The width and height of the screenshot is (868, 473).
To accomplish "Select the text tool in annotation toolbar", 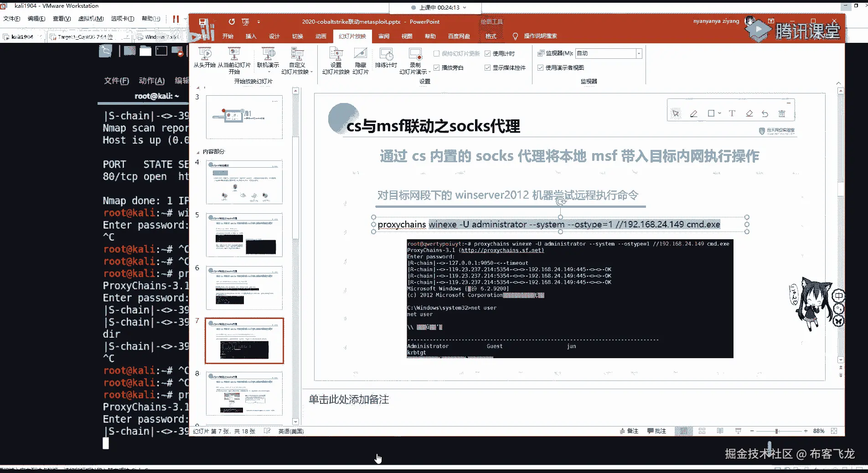I will (732, 113).
